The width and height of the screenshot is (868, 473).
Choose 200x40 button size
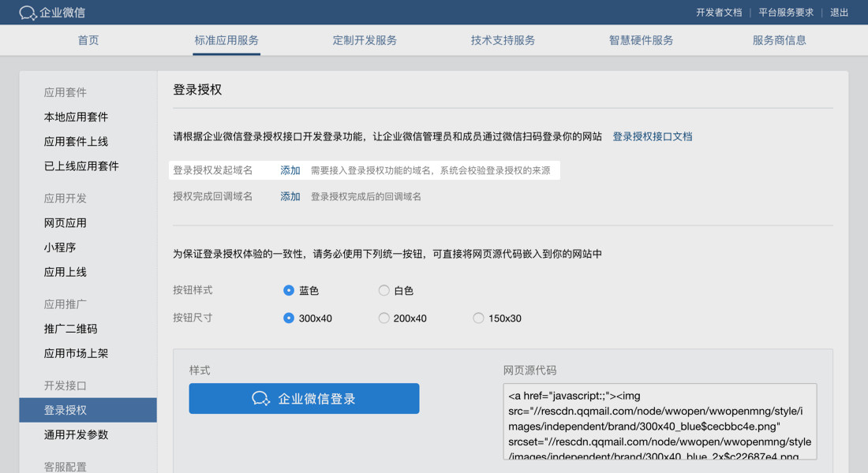click(383, 318)
